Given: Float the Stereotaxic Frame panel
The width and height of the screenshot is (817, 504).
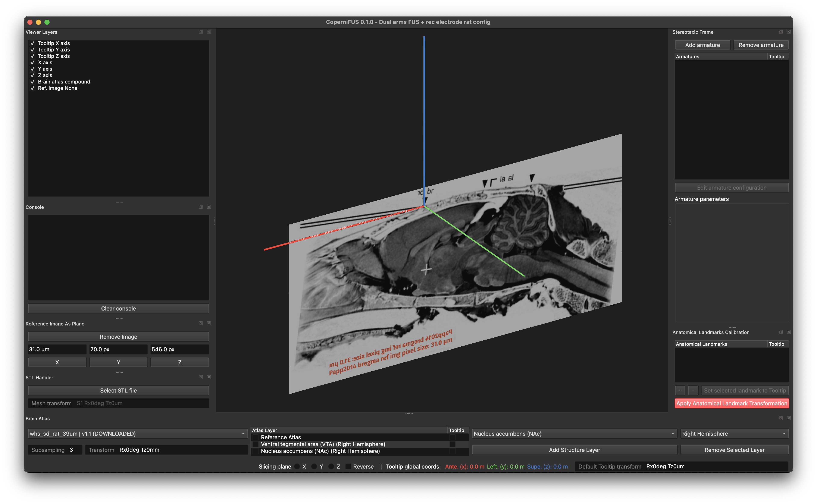Looking at the screenshot, I should pyautogui.click(x=780, y=32).
